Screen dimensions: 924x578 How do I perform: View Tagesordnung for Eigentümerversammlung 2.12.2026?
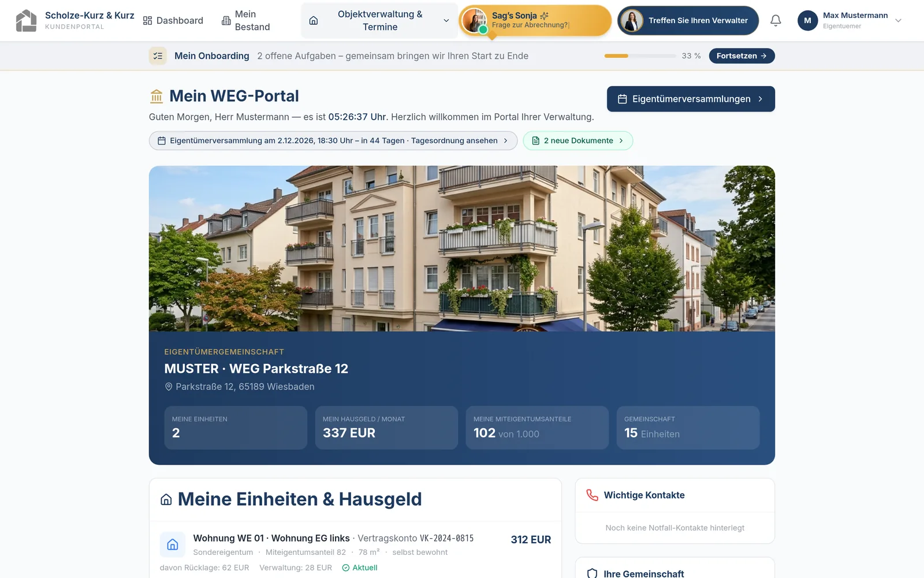(x=333, y=140)
